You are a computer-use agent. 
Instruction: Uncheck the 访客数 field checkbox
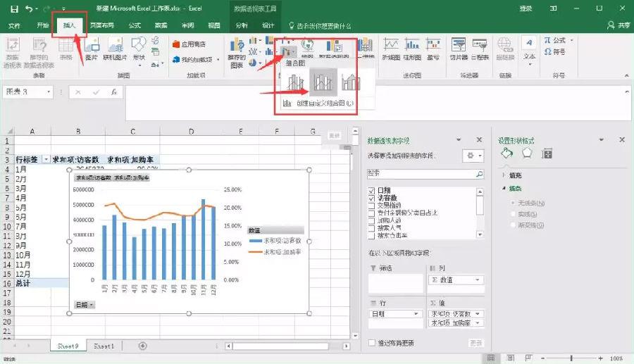[x=371, y=198]
